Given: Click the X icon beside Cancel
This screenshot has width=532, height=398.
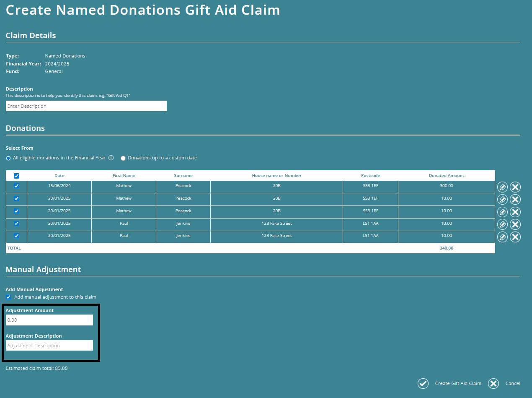Looking at the screenshot, I should pyautogui.click(x=493, y=383).
